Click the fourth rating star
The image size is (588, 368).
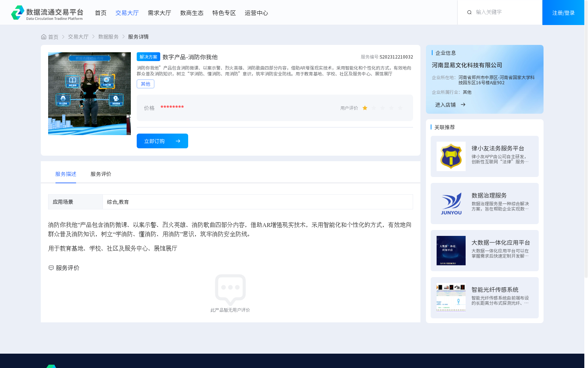click(x=391, y=108)
